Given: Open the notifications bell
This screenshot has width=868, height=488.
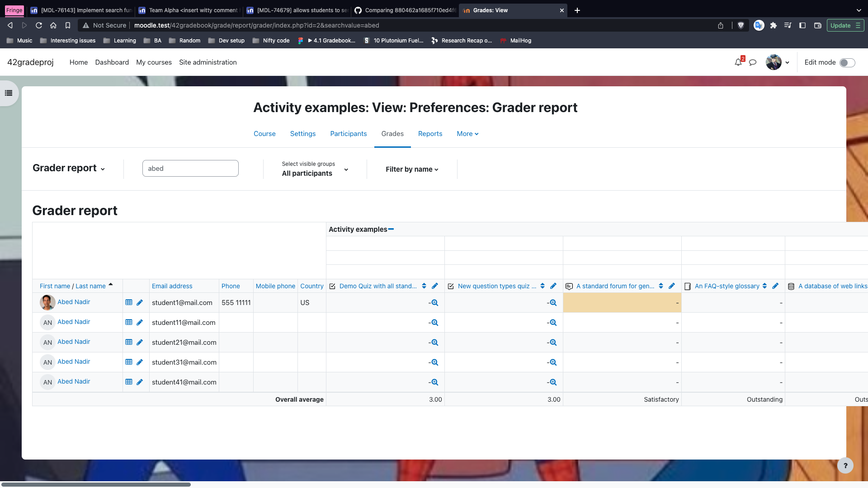Looking at the screenshot, I should click(738, 62).
